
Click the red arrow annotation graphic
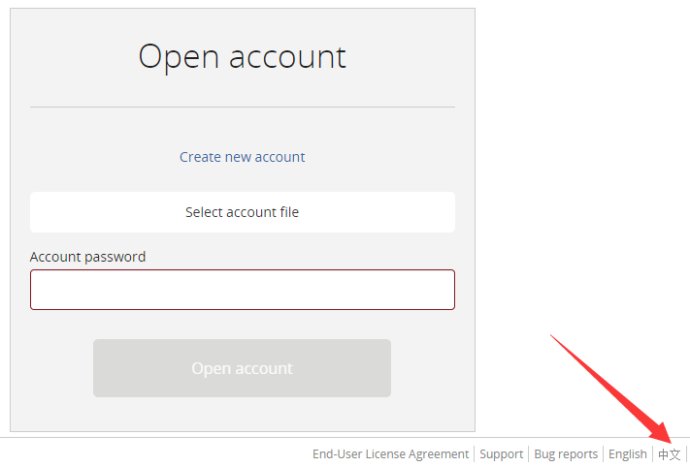[x=611, y=389]
